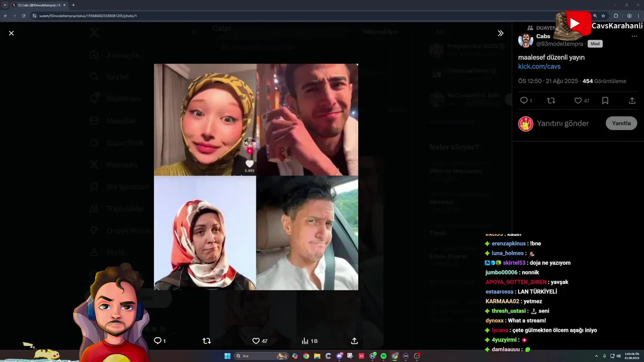Click chat username estaarossa
The image size is (644, 362).
click(500, 292)
